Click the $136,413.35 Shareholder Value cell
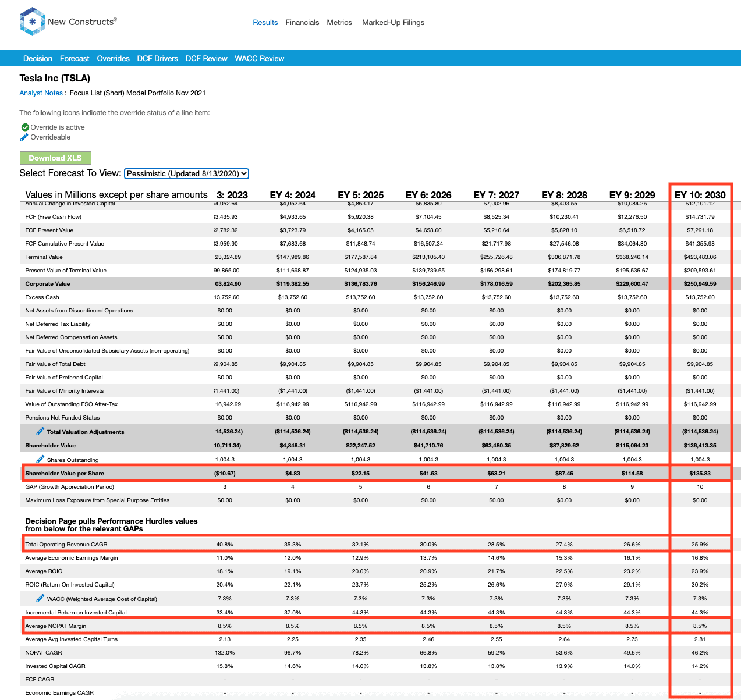The height and width of the screenshot is (700, 741). coord(700,446)
